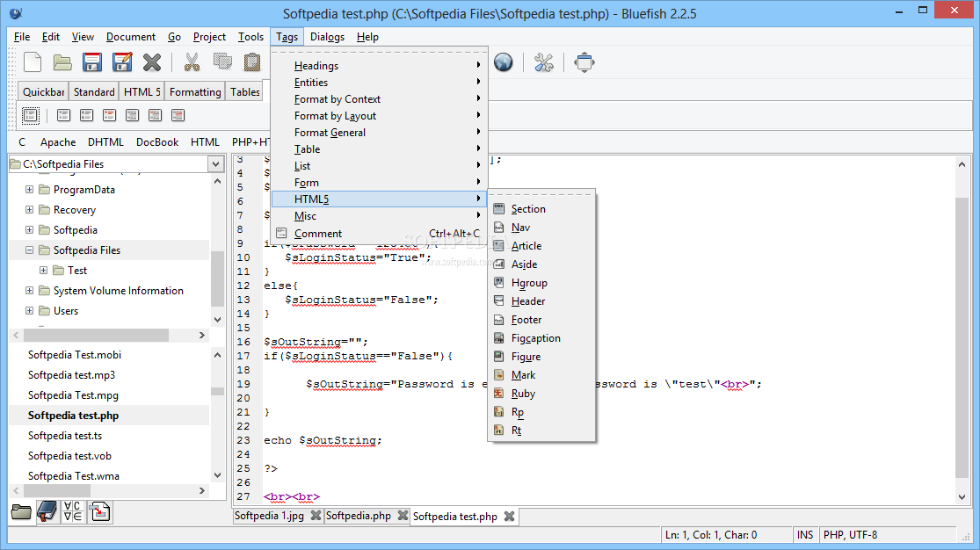Open the C:\Softpedia Files path dropdown
This screenshot has height=550, width=980.
pyautogui.click(x=215, y=163)
